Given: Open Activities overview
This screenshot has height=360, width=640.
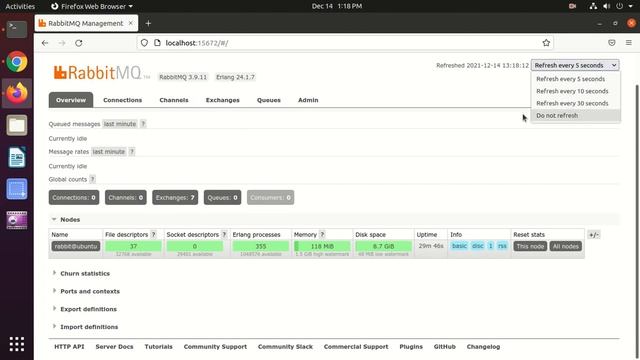Looking at the screenshot, I should 20,6.
